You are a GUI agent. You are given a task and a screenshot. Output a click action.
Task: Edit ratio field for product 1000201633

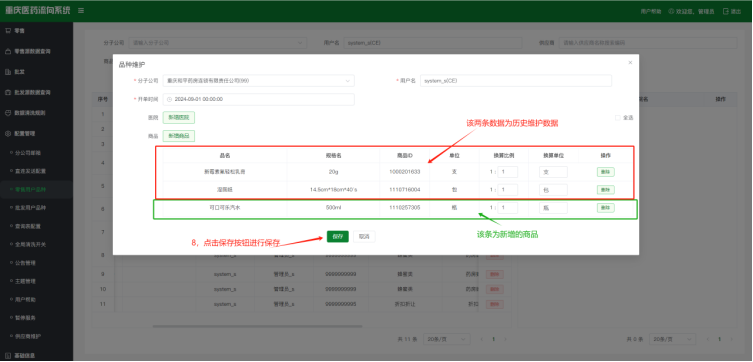click(x=508, y=172)
